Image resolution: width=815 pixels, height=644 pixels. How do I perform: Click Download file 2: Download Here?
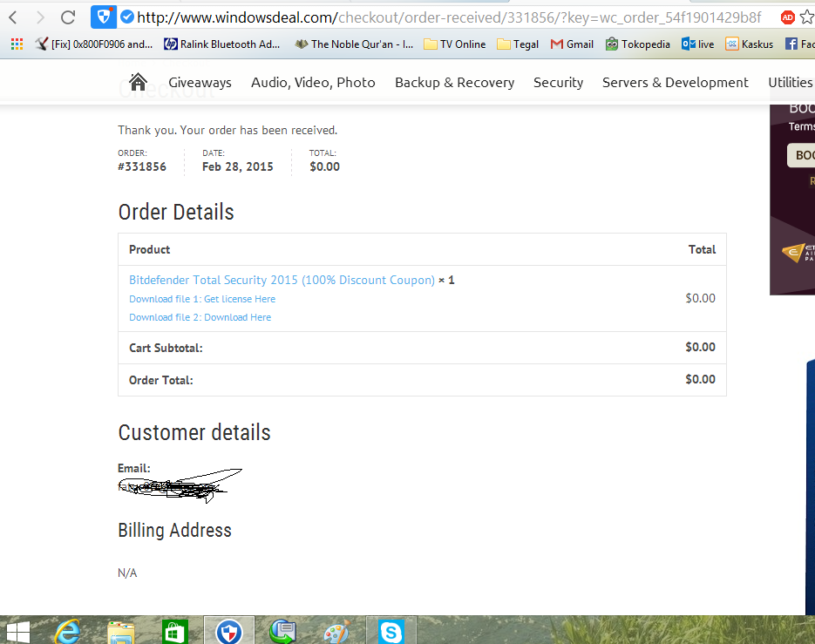coord(200,317)
